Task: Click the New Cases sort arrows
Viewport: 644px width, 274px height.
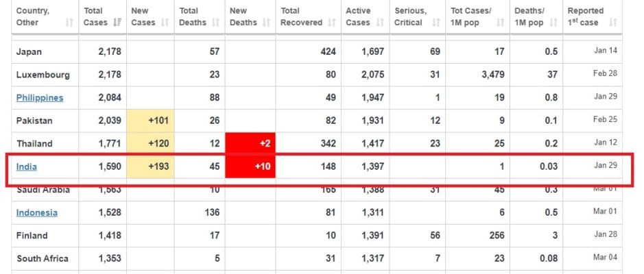Action: click(x=165, y=23)
